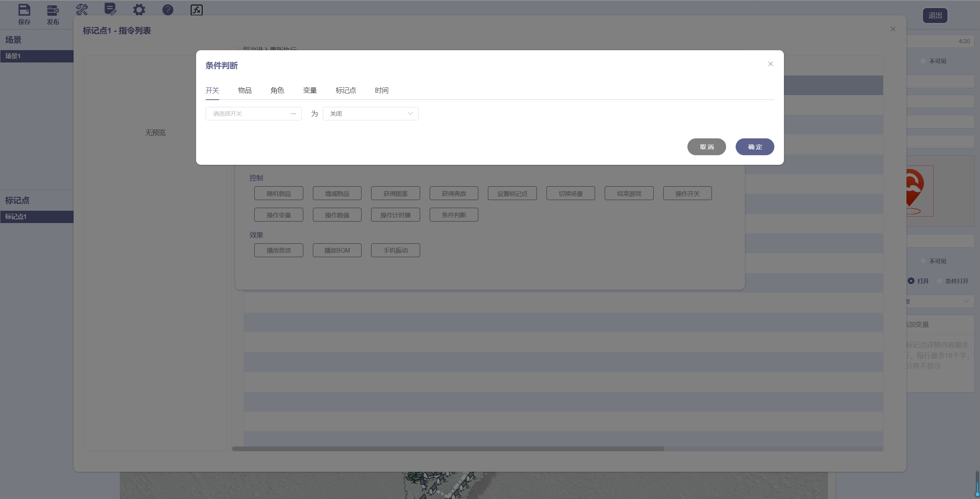Switch to the 物品 tab

[245, 90]
